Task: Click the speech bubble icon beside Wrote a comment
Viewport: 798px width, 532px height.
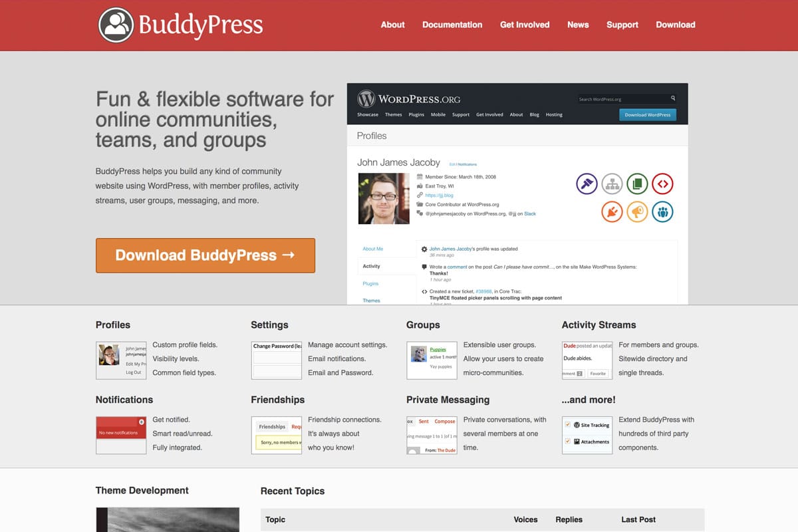Action: click(x=424, y=267)
